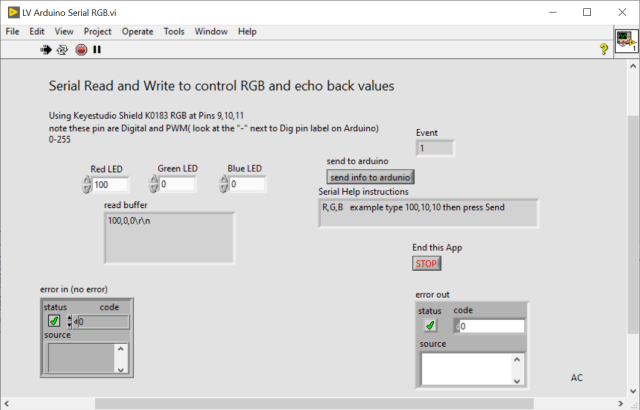Click the Red LED increment/decrement arrows
The height and width of the screenshot is (410, 640).
pos(85,184)
